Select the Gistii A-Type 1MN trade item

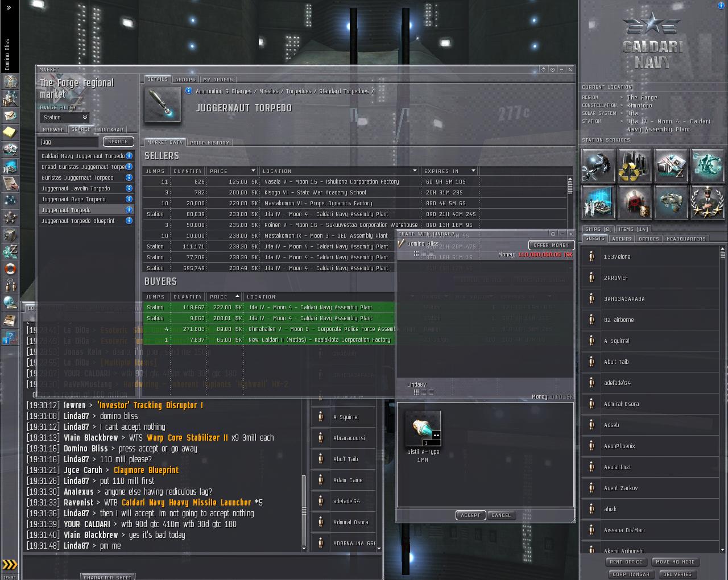pos(423,436)
